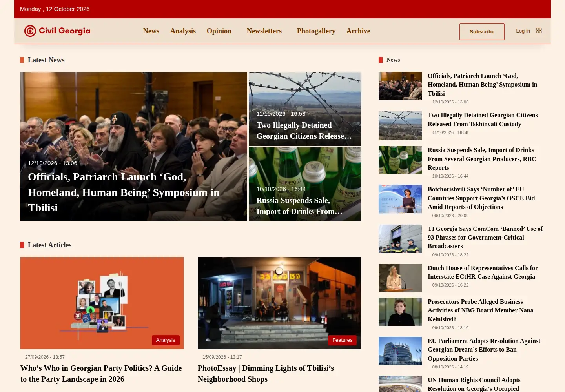Screen dimensions: 565x392
Task: Go to Newsletters section
Action: coord(264,31)
